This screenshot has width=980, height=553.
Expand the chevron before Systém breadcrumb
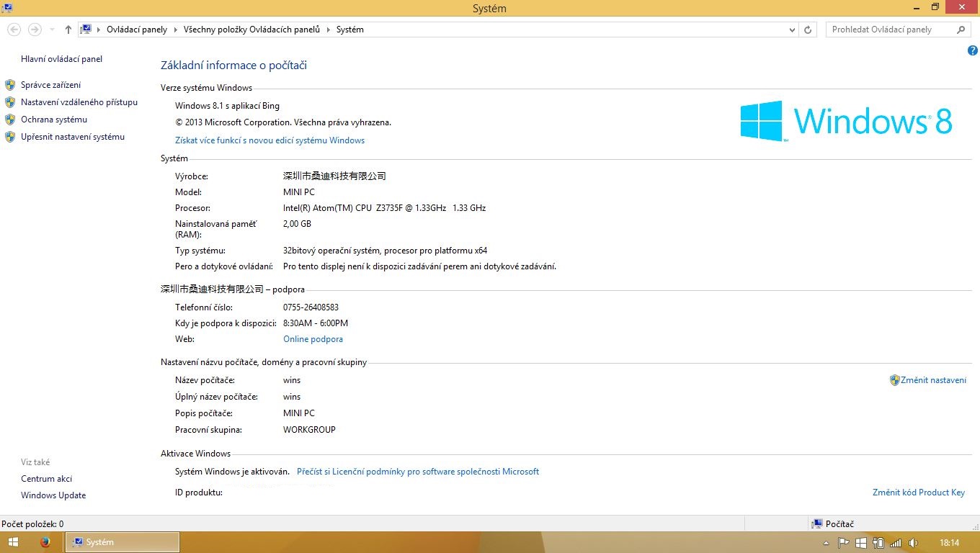pyautogui.click(x=329, y=30)
